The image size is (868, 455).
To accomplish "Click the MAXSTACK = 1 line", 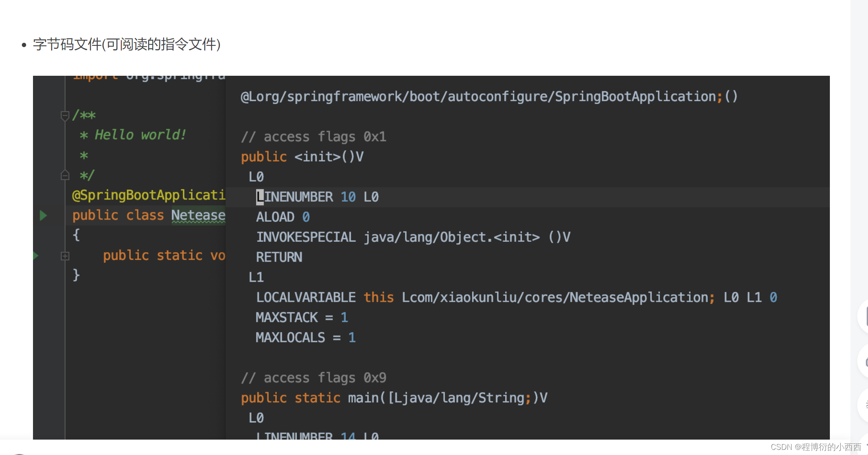I will 302,318.
